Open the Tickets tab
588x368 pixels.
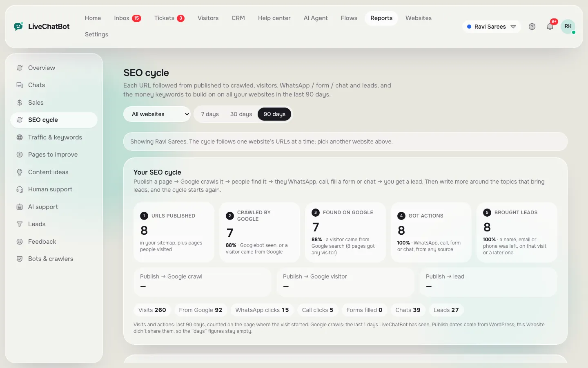pos(169,18)
